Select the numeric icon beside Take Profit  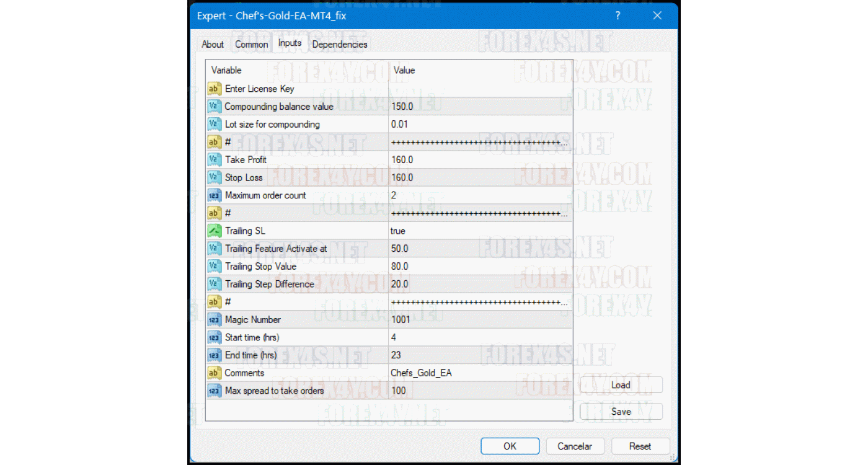pyautogui.click(x=214, y=159)
